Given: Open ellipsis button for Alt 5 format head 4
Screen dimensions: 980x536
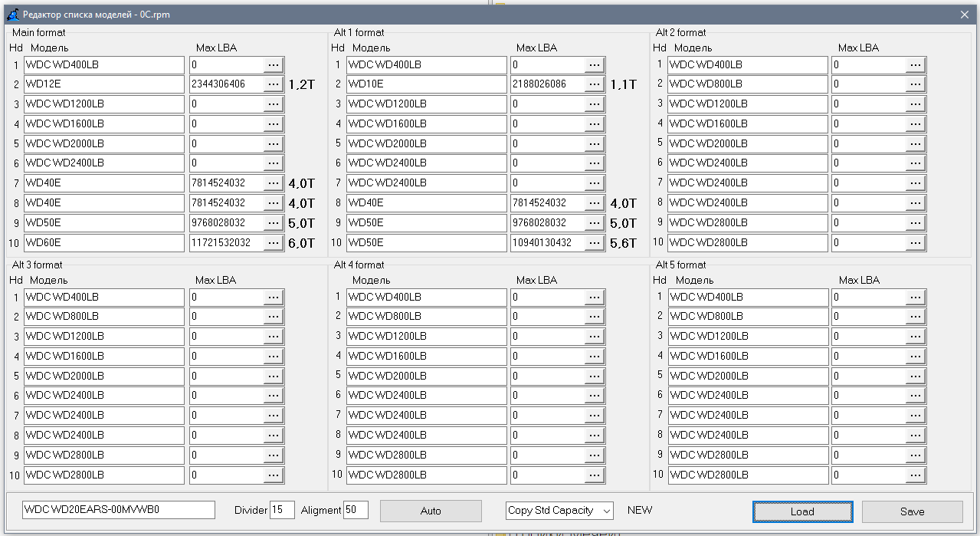Looking at the screenshot, I should click(916, 356).
